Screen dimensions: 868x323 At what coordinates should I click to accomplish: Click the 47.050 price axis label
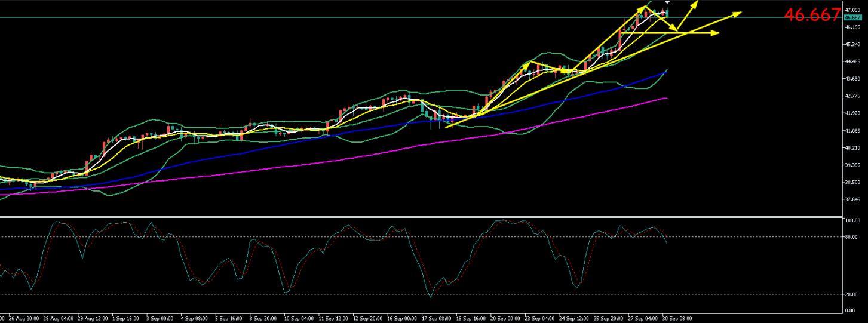[852, 10]
